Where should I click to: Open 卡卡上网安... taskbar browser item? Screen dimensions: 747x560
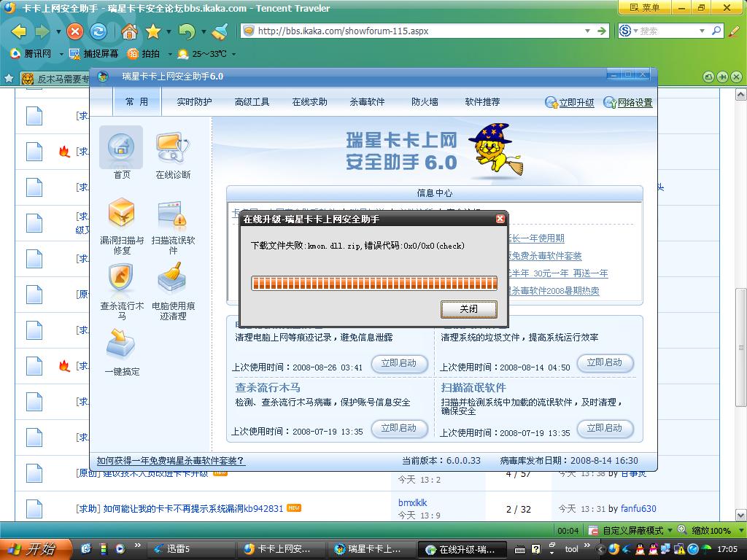click(x=281, y=549)
